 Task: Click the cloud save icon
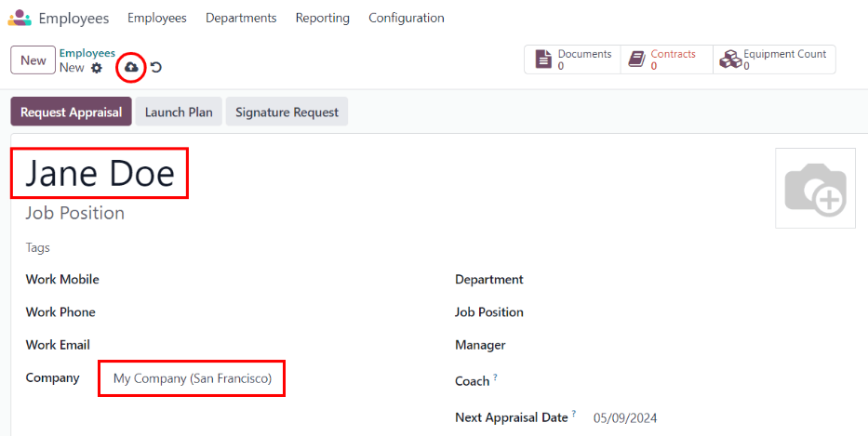click(x=131, y=67)
